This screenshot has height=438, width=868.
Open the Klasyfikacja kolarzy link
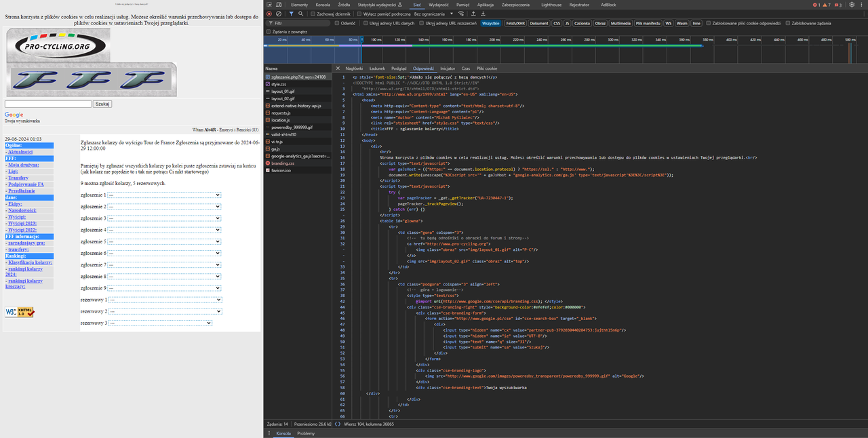coord(30,262)
